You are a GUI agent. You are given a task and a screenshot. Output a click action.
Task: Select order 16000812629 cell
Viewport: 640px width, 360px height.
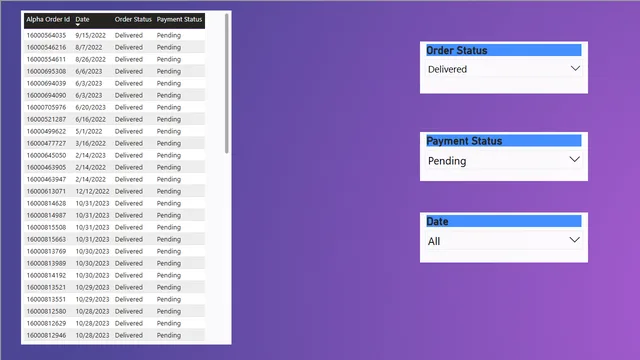[46, 323]
